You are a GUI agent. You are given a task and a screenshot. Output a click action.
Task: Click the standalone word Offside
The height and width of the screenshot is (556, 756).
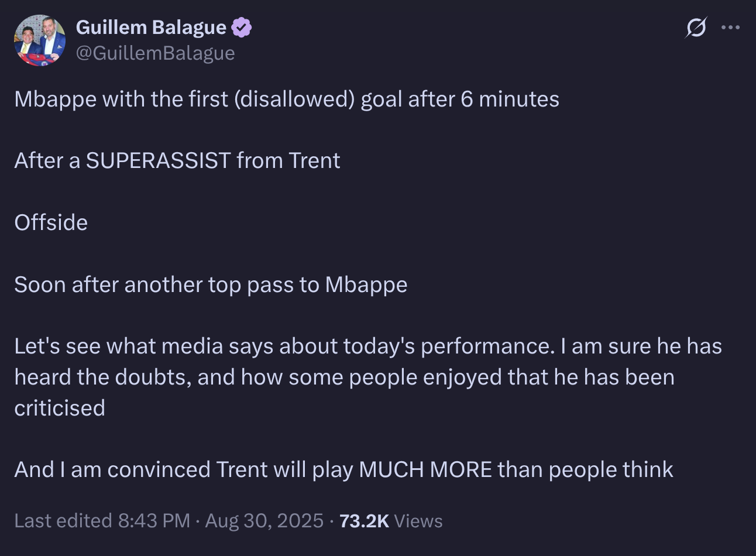(x=51, y=222)
